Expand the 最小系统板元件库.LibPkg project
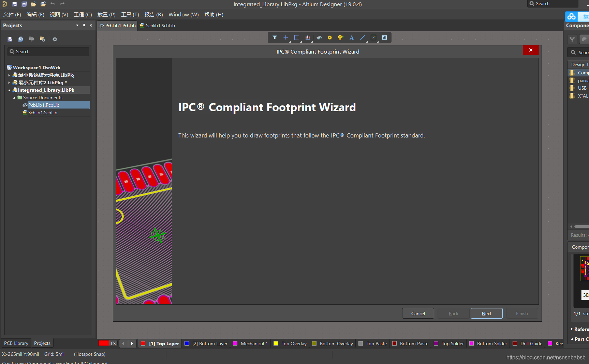This screenshot has width=589, height=364. click(9, 75)
